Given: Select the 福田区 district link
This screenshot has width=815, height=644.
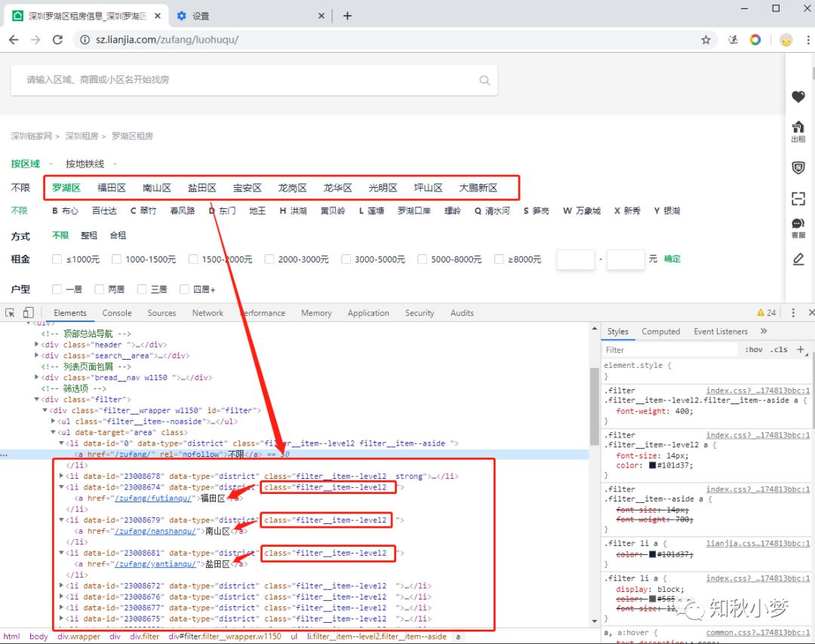Looking at the screenshot, I should 112,188.
